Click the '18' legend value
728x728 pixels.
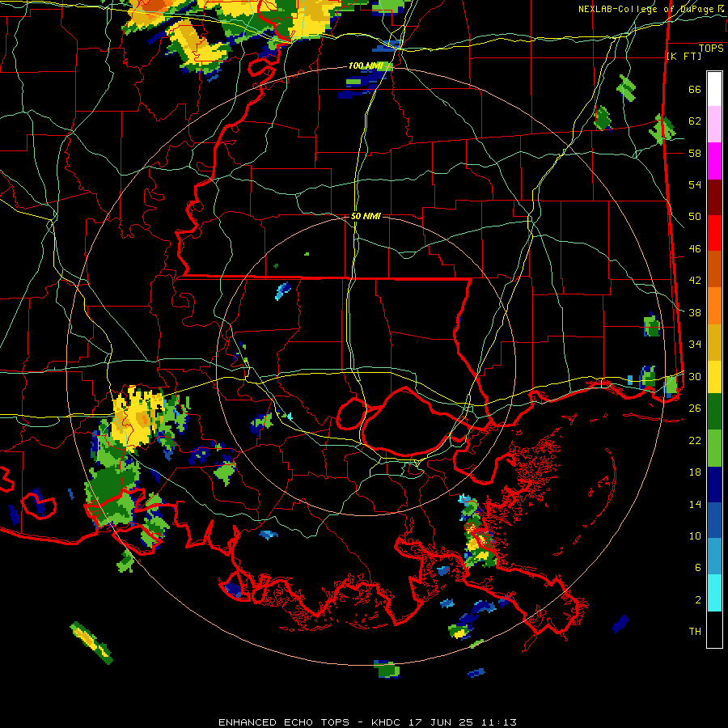tap(695, 472)
